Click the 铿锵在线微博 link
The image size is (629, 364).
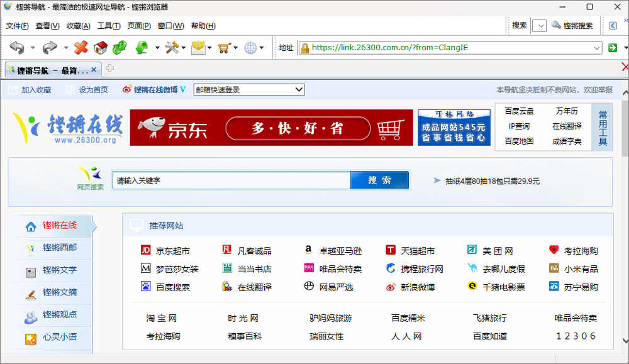tap(155, 90)
